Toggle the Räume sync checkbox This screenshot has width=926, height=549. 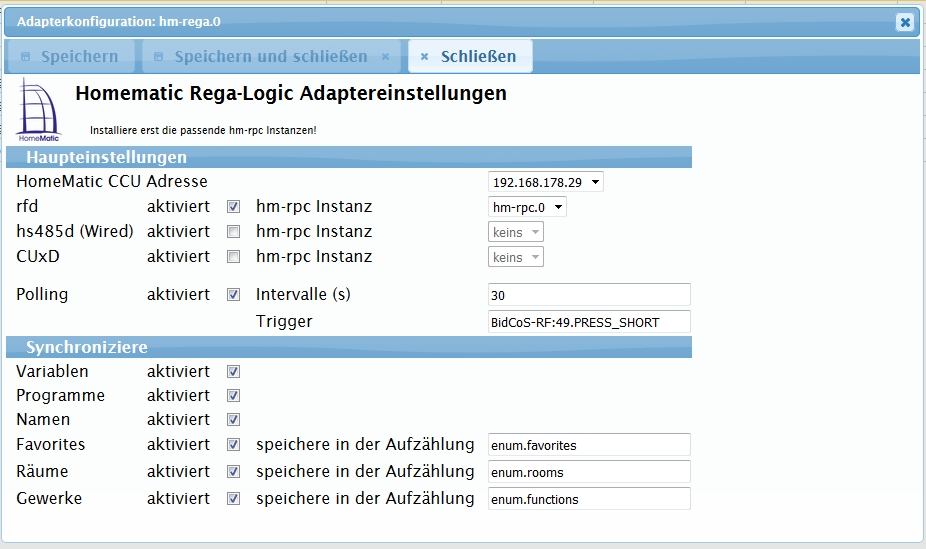click(233, 472)
